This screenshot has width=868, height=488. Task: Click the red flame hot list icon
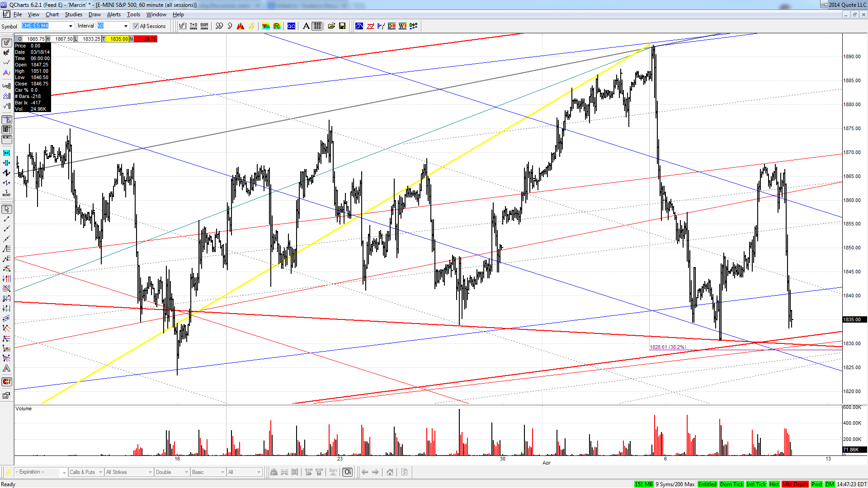tap(241, 26)
